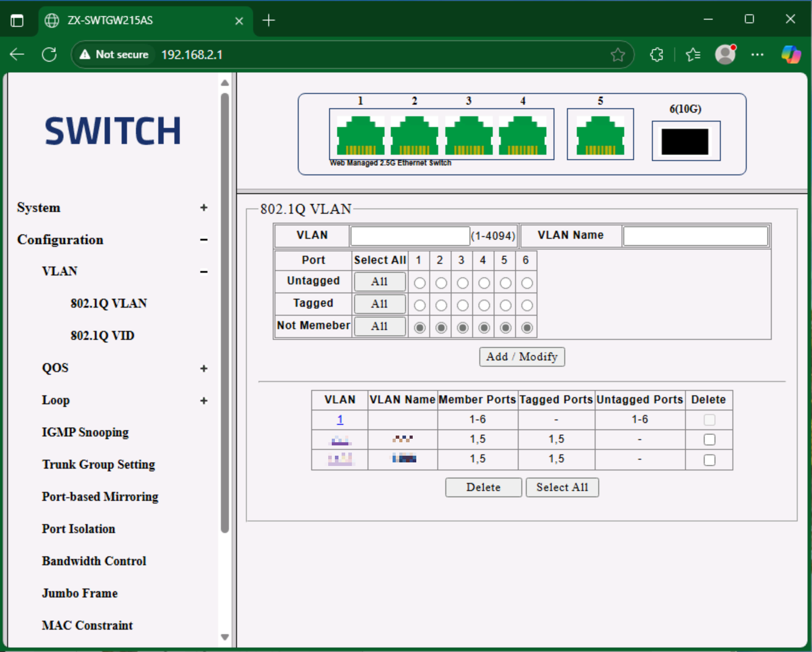Open the Copilot sidebar icon
Image resolution: width=812 pixels, height=652 pixels.
791,55
